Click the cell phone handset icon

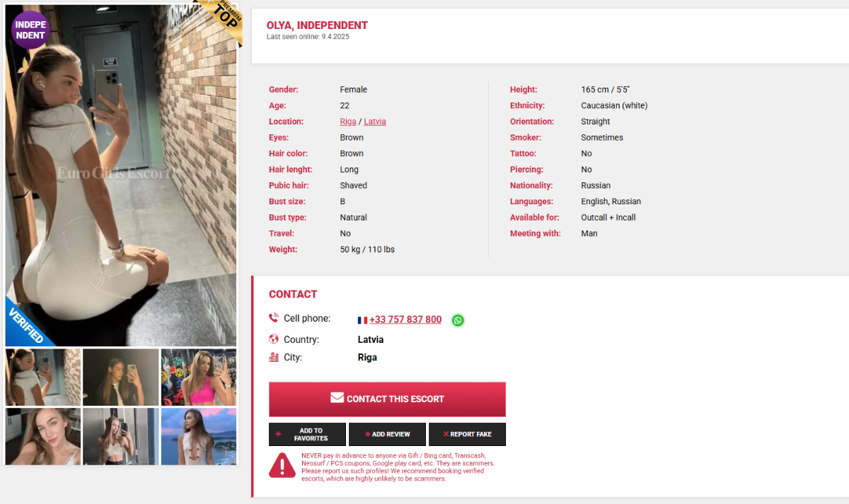click(274, 318)
